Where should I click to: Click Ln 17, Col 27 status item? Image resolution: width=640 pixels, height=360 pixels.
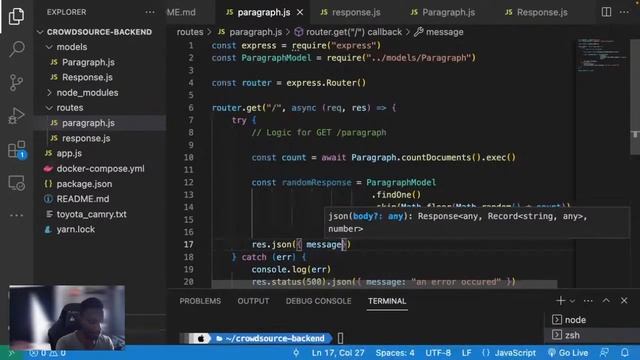point(338,353)
